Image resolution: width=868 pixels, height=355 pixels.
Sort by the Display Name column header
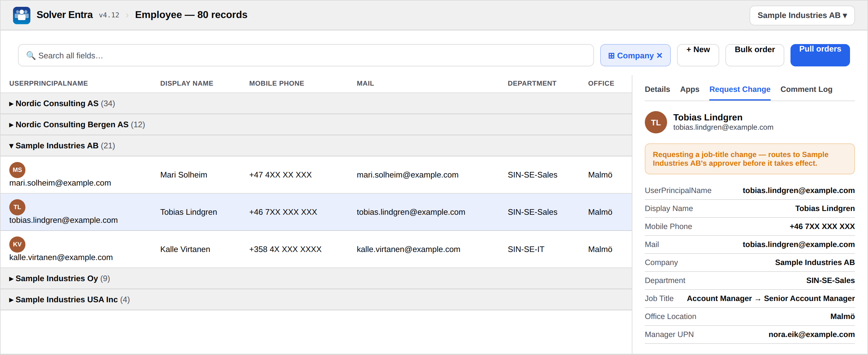186,83
